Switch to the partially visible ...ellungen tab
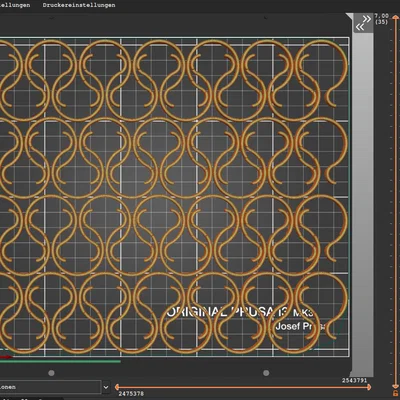The width and height of the screenshot is (400, 400). [15, 5]
